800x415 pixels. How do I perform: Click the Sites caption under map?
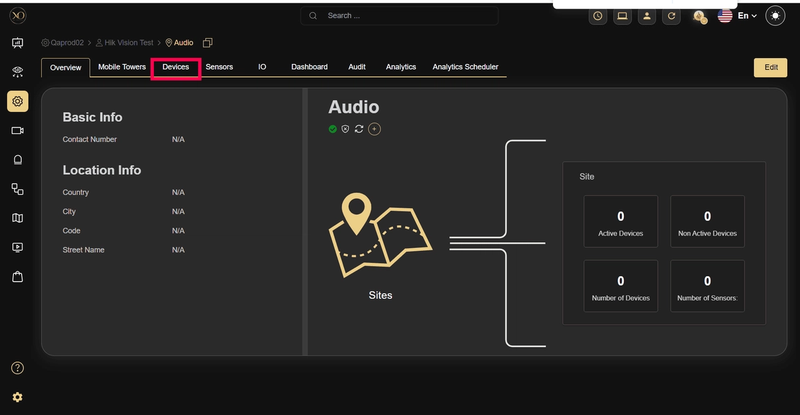pos(381,296)
